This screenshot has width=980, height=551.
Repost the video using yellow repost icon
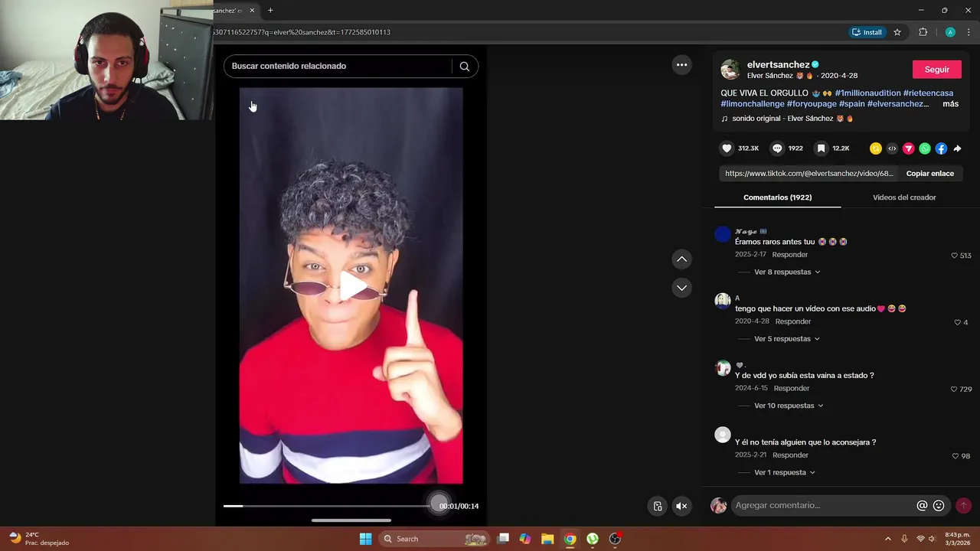tap(876, 148)
